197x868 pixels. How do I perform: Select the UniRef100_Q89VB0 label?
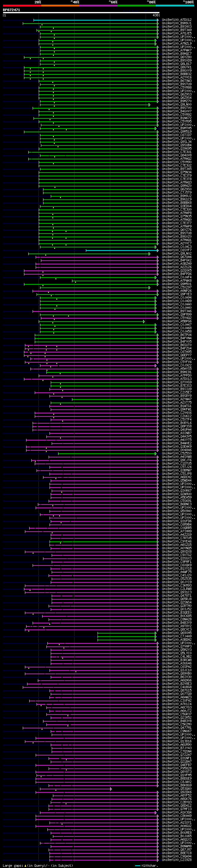176,674
